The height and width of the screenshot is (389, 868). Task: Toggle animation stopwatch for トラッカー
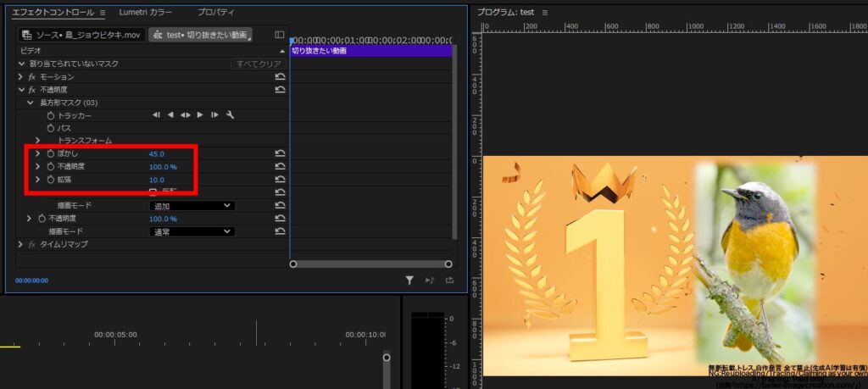50,115
